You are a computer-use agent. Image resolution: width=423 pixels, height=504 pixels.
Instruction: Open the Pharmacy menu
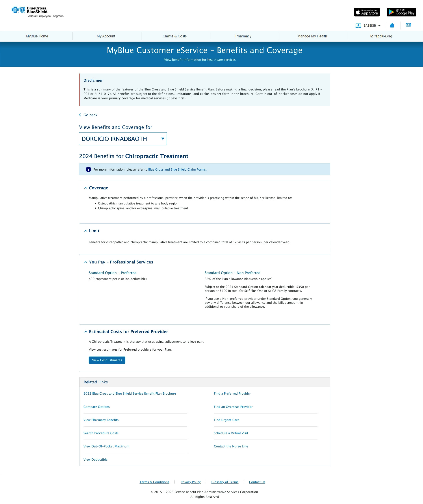coord(243,36)
